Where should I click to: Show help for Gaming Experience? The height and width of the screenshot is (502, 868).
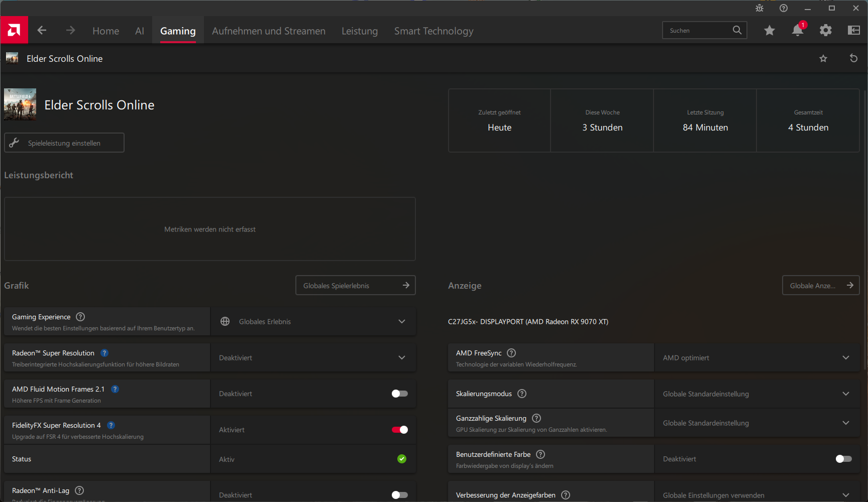click(80, 317)
